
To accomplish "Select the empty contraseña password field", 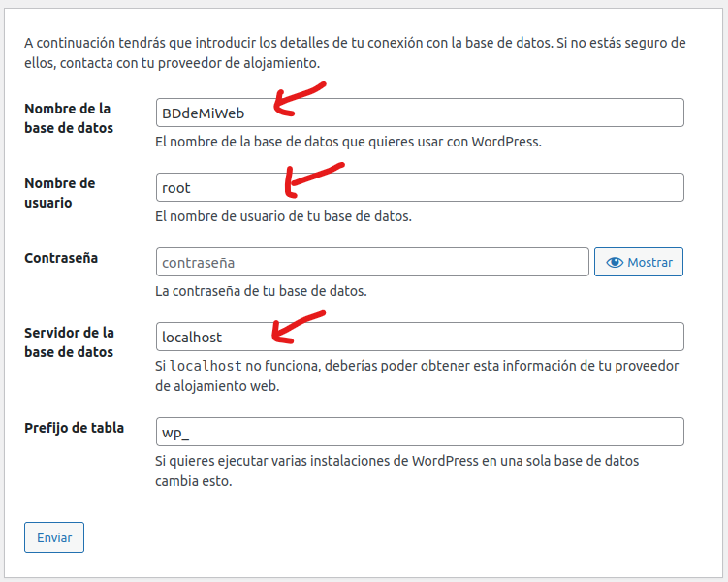I will click(372, 262).
